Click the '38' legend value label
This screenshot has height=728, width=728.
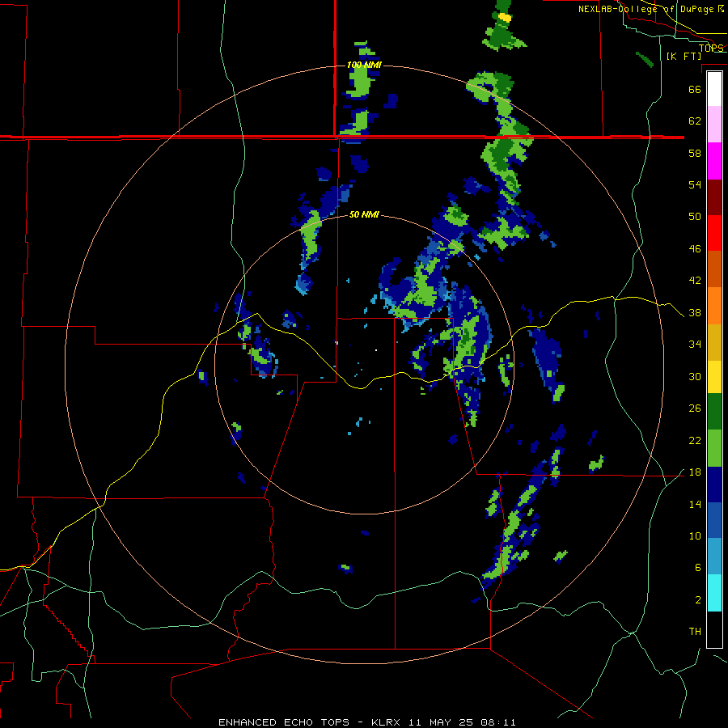[x=695, y=312]
